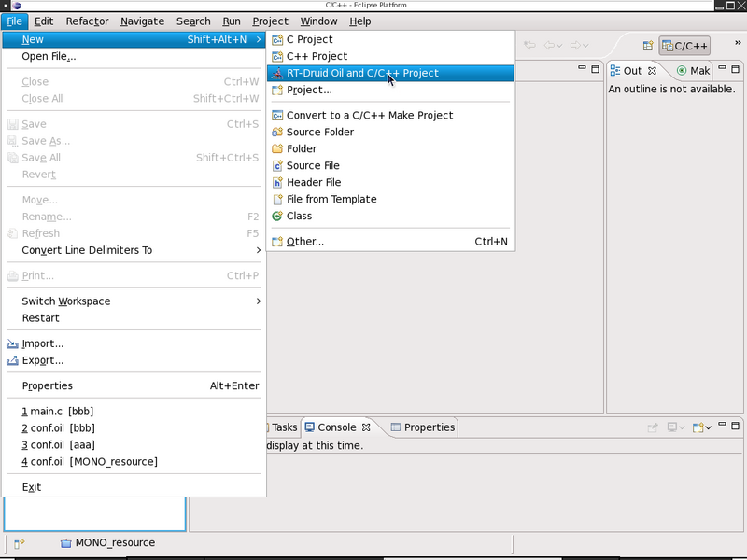Screen dimensions: 747x560
Task: Create a new Header File
Action: point(390,182)
